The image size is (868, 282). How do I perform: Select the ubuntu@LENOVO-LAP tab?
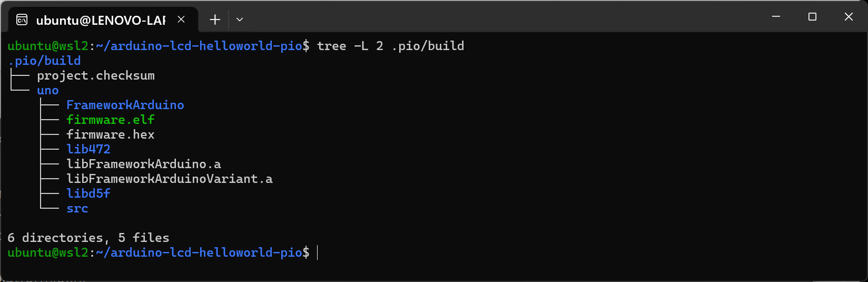coord(100,20)
